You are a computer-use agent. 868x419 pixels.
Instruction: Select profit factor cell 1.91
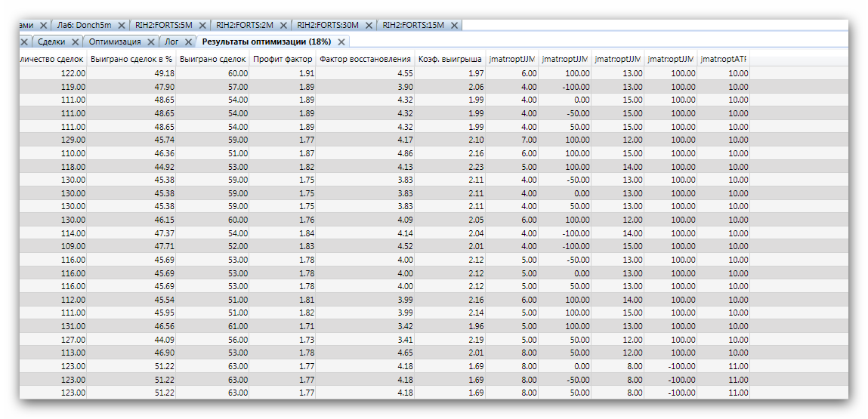click(283, 73)
